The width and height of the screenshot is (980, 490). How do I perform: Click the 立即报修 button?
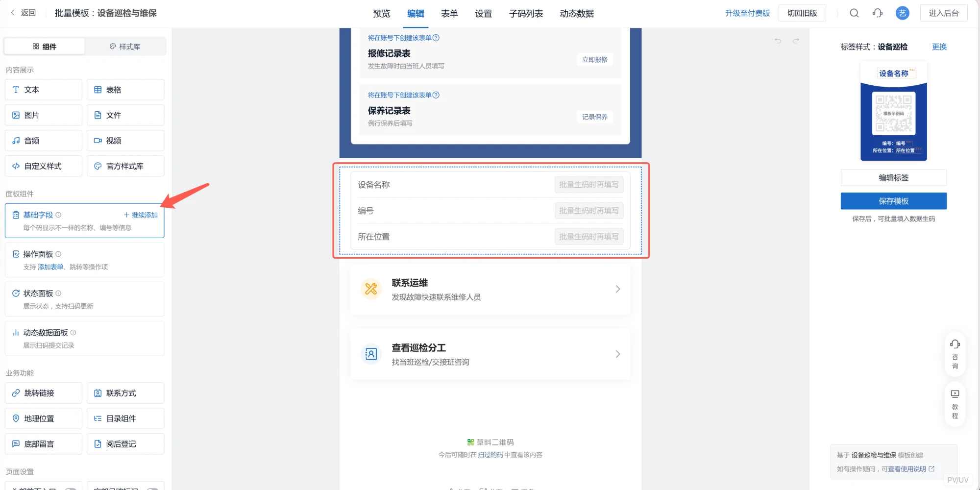tap(594, 59)
